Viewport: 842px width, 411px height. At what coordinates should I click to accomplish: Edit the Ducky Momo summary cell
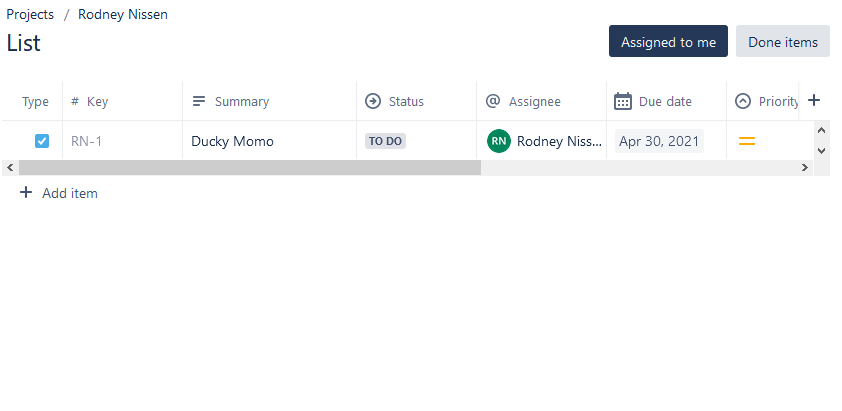233,141
